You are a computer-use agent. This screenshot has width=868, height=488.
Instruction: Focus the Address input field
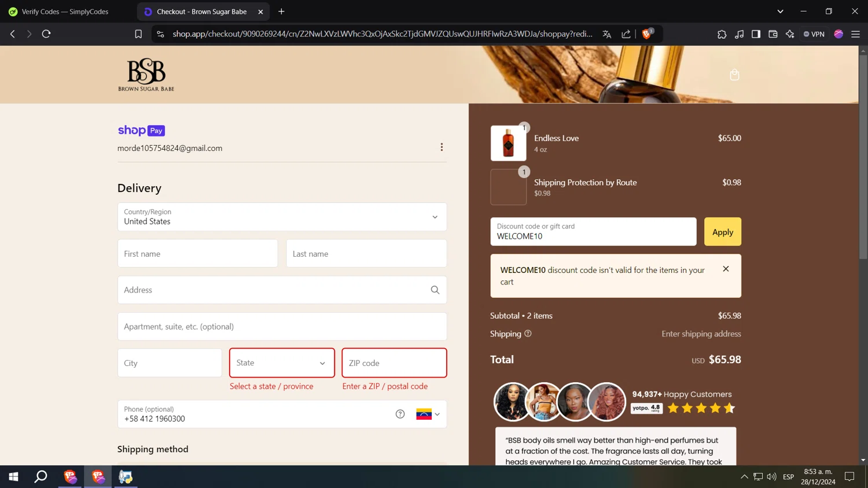pos(282,290)
